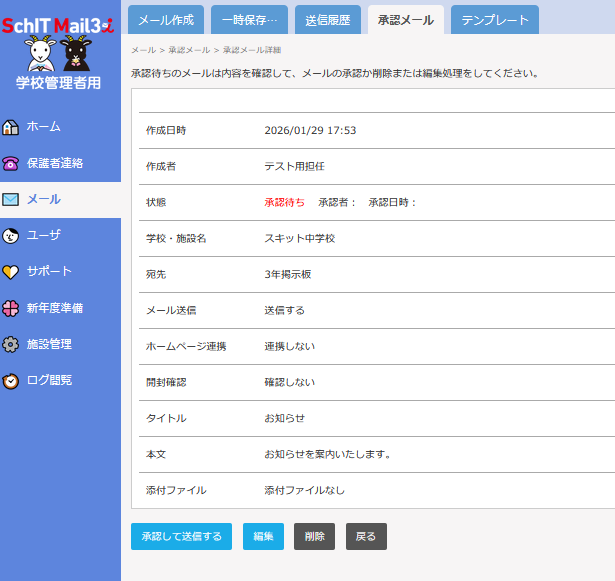615x581 pixels.
Task: Click the 戻る button
Action: (366, 537)
